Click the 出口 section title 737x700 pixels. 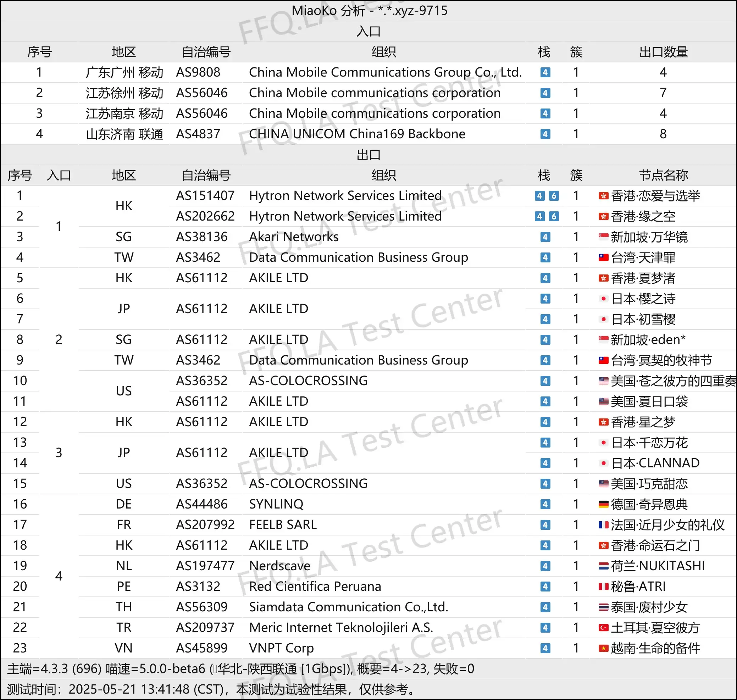point(368,155)
